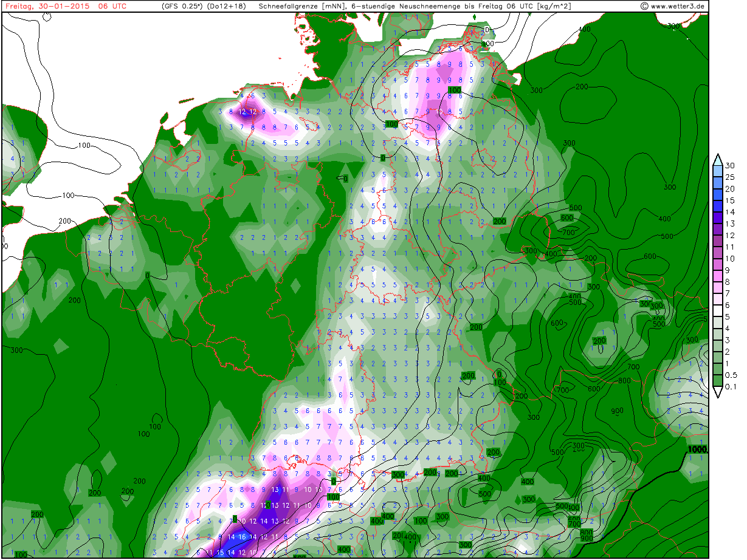
Task: Select the legend swatch between 14 and 15
Action: (x=718, y=207)
